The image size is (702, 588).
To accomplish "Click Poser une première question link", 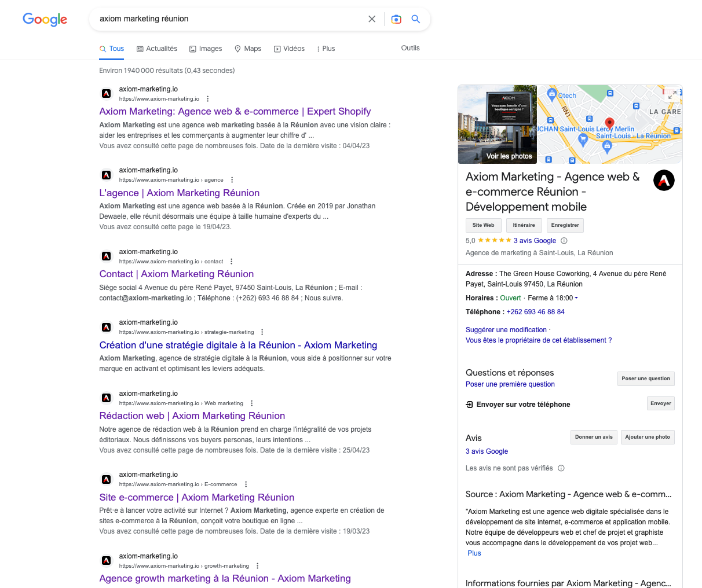I will click(510, 384).
